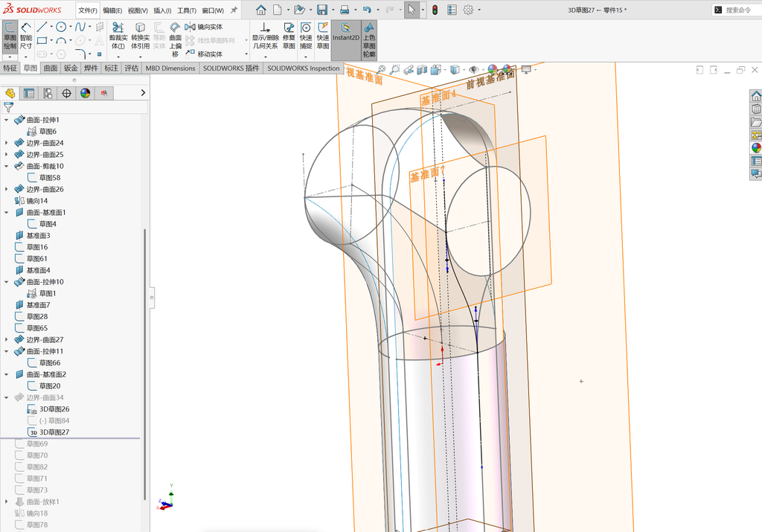Open SOLIDWORKS Resources home icon in the task pane
The width and height of the screenshot is (762, 532).
pyautogui.click(x=756, y=96)
